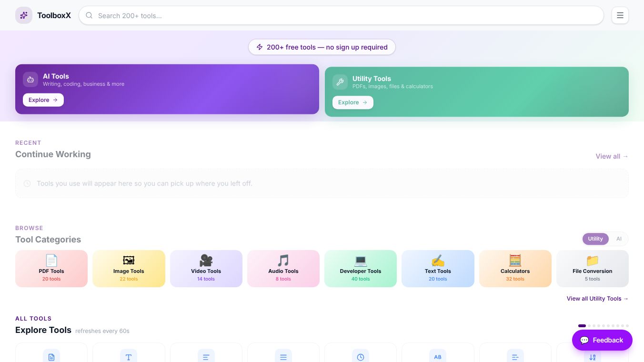The width and height of the screenshot is (644, 362).
Task: Choose the Audio Tools music note card
Action: point(283,269)
